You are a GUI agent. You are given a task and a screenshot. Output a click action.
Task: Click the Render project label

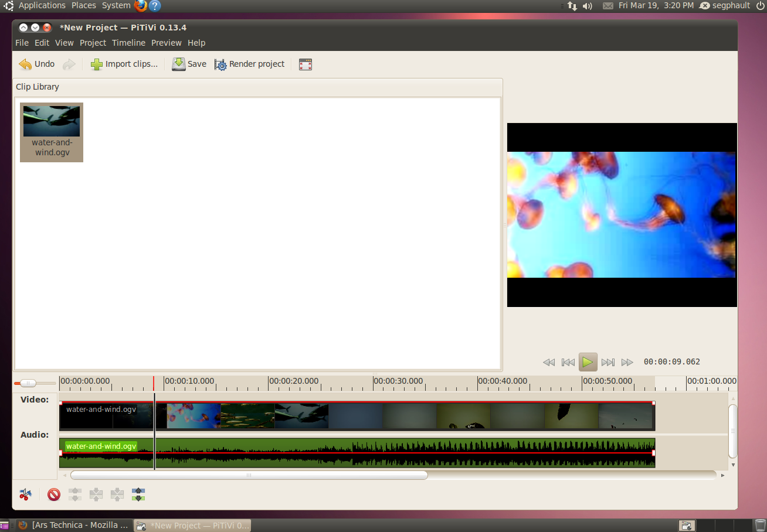[257, 64]
